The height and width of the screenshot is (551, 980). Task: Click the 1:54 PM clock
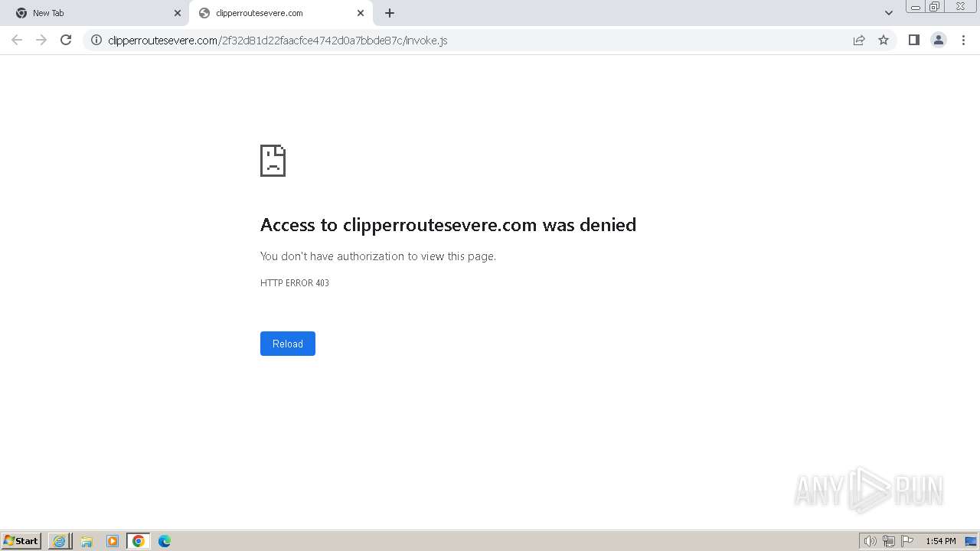(940, 541)
